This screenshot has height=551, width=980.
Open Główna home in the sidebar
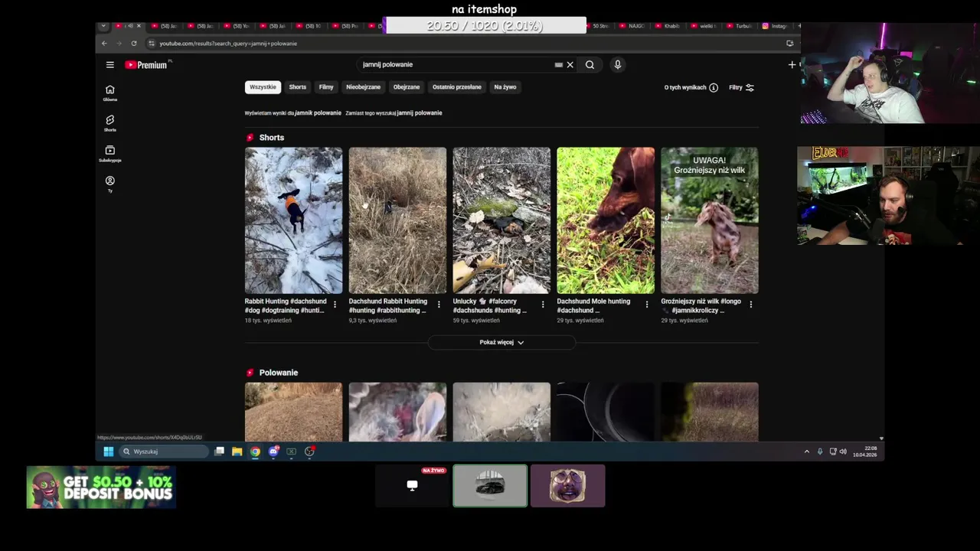[x=110, y=93]
